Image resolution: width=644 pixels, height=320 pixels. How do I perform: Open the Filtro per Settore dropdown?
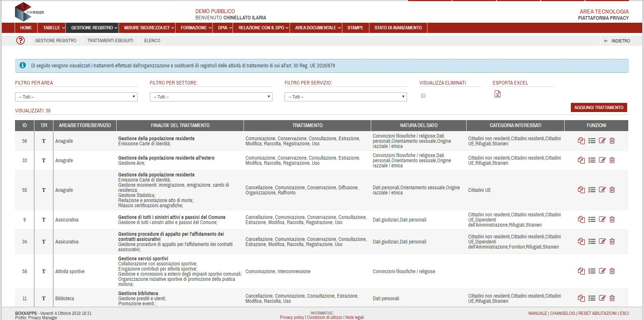(211, 97)
